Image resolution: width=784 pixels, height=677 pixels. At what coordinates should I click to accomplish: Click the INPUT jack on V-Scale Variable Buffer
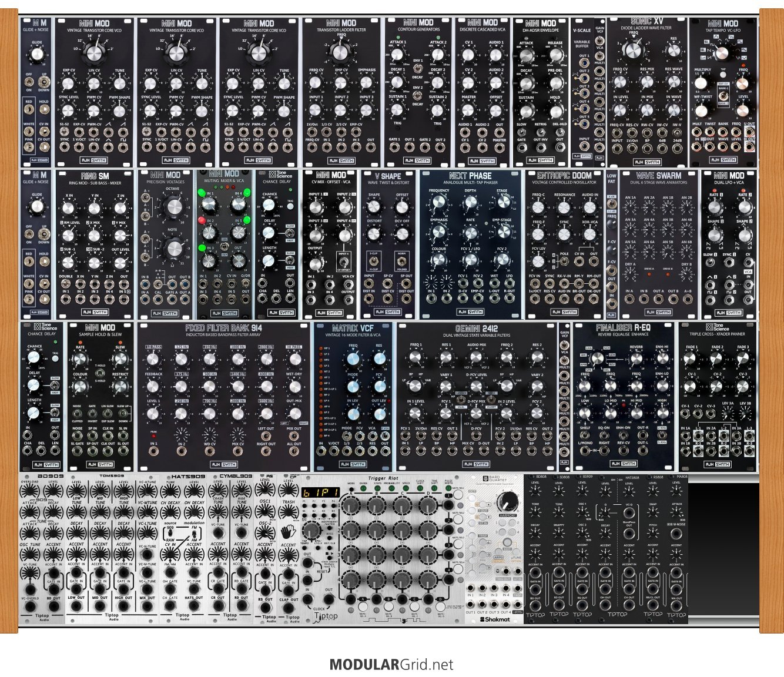(584, 147)
